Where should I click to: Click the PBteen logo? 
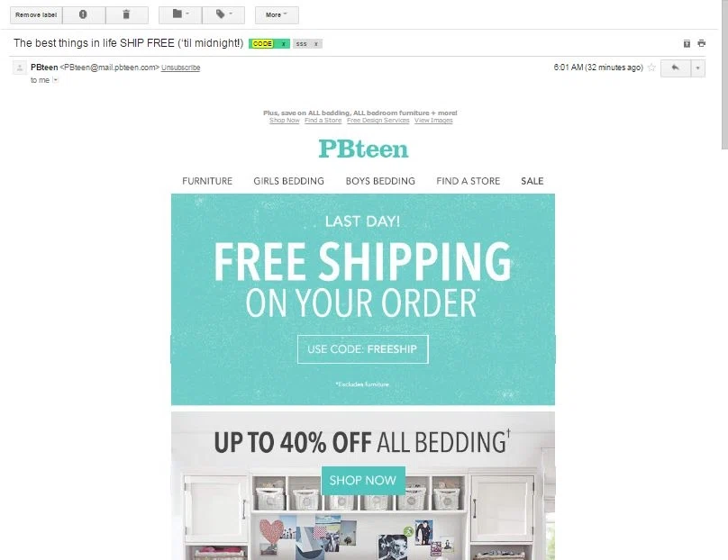[x=363, y=149]
